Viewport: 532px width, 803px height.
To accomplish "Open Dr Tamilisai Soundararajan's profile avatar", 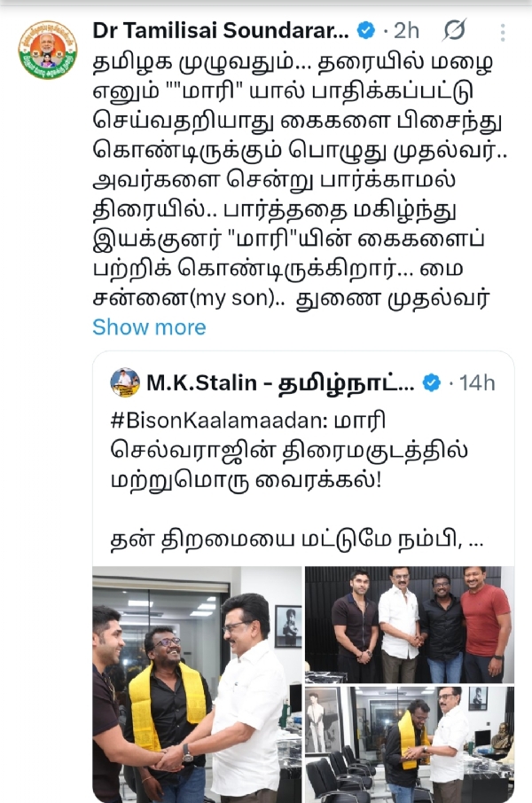I will tap(48, 50).
